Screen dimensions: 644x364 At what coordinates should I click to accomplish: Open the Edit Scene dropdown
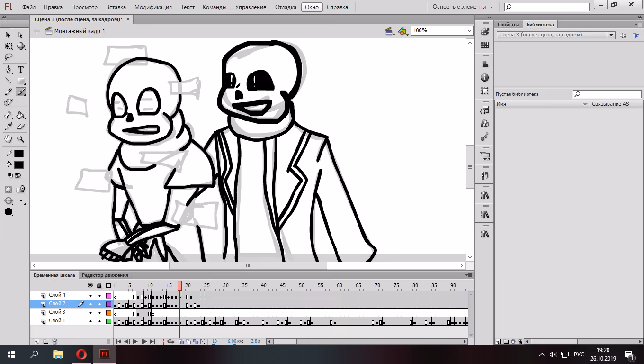(x=390, y=31)
